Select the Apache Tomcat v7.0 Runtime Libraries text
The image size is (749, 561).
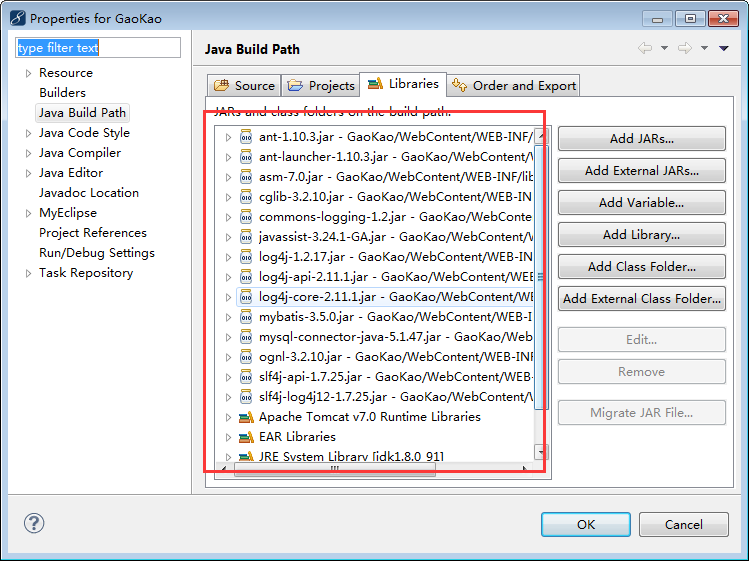[x=370, y=417]
